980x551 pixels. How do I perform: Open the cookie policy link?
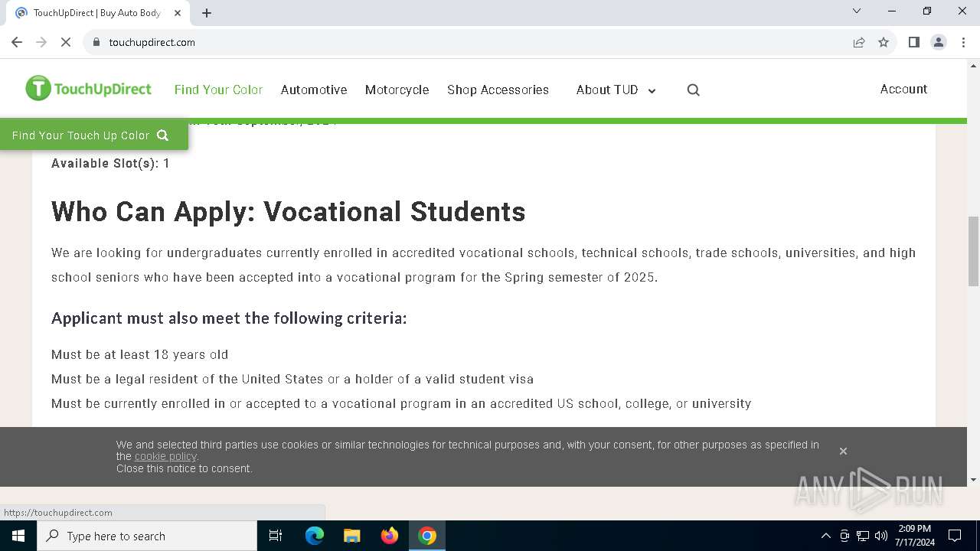tap(165, 456)
